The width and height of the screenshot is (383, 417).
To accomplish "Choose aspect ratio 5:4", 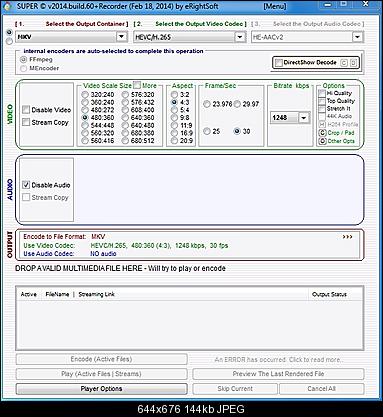I will tap(174, 110).
